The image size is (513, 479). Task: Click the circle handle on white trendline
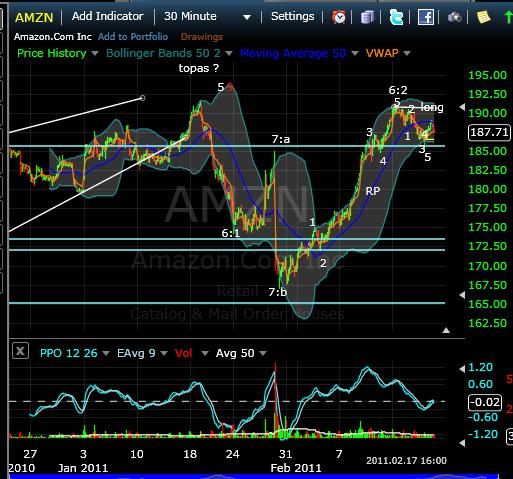tap(142, 98)
